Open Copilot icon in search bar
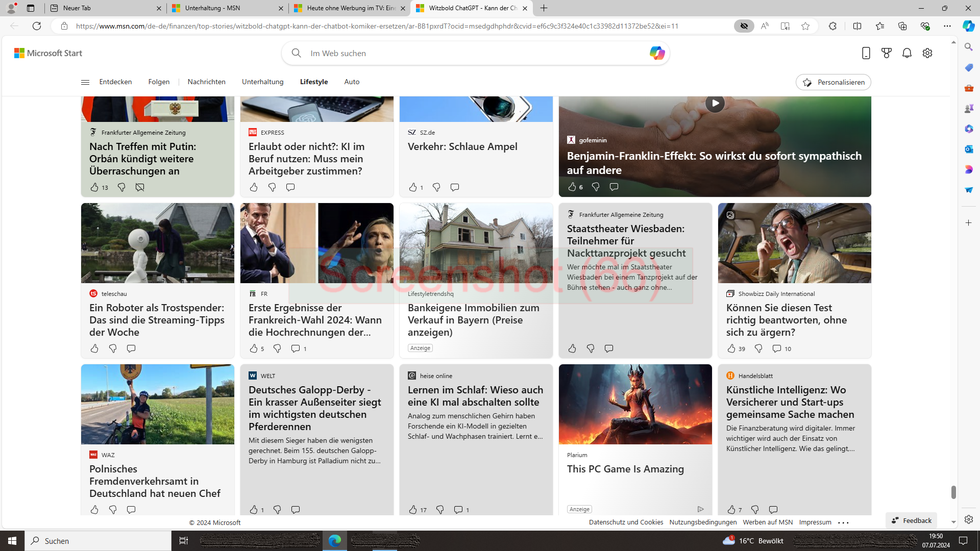This screenshot has width=980, height=551. pyautogui.click(x=657, y=53)
